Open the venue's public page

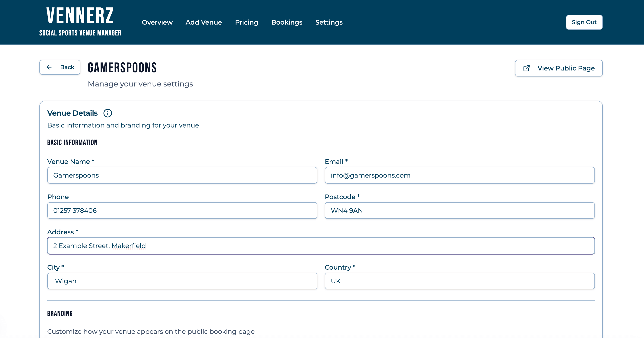(559, 68)
